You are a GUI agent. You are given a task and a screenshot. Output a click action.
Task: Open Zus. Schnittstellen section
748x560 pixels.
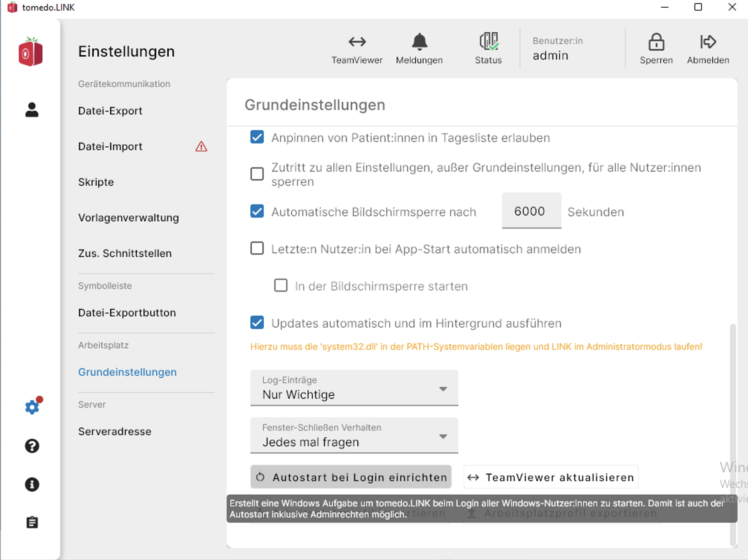(125, 253)
